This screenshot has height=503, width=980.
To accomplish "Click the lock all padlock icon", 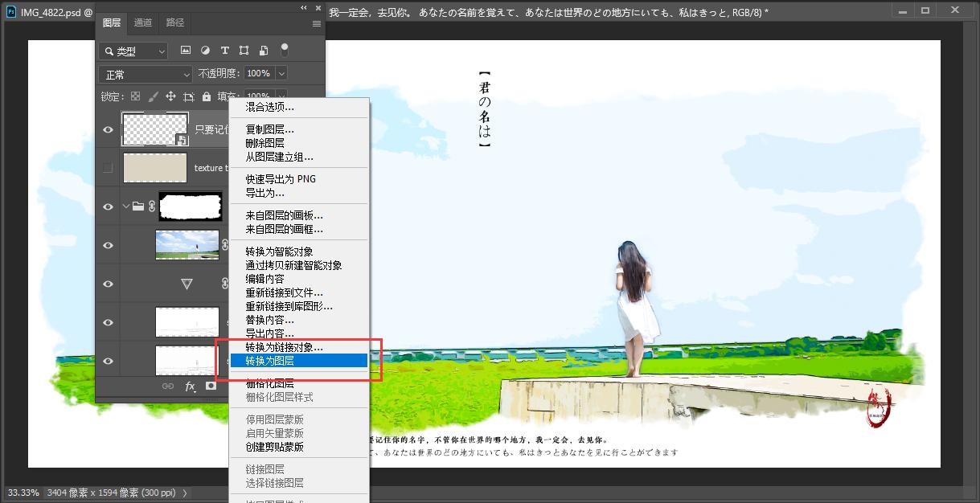I will click(x=207, y=96).
